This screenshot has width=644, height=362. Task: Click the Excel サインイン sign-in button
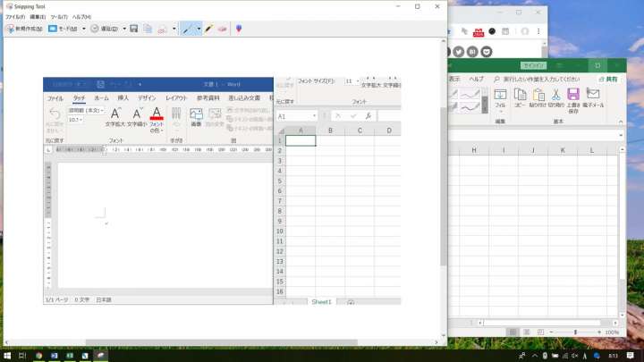pos(533,65)
